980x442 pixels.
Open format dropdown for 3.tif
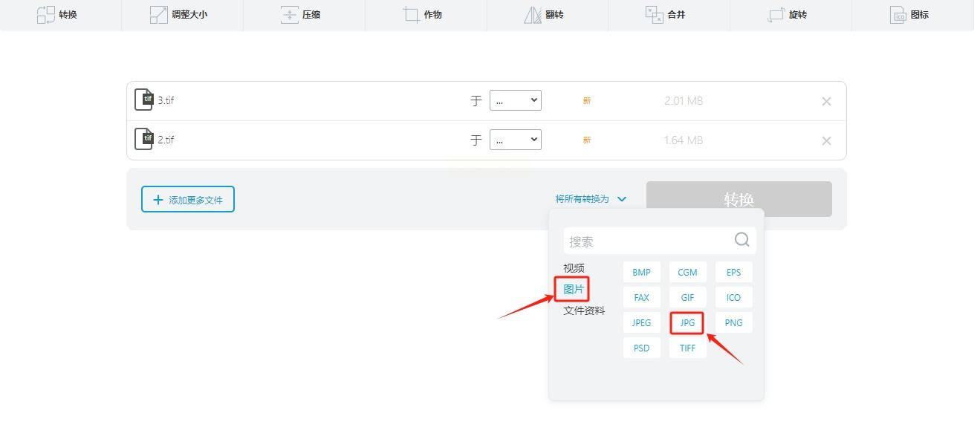click(515, 100)
